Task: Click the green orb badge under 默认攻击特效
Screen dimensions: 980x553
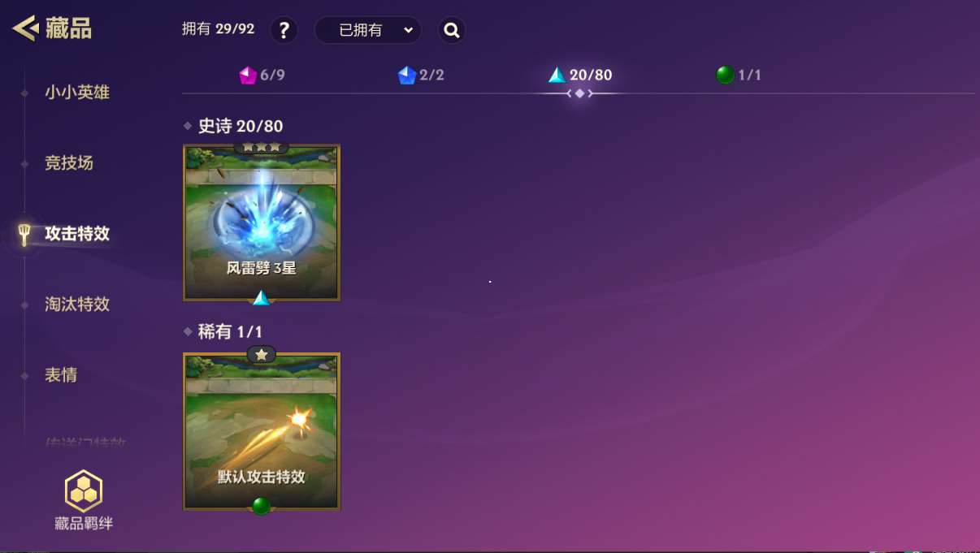Action: click(261, 506)
